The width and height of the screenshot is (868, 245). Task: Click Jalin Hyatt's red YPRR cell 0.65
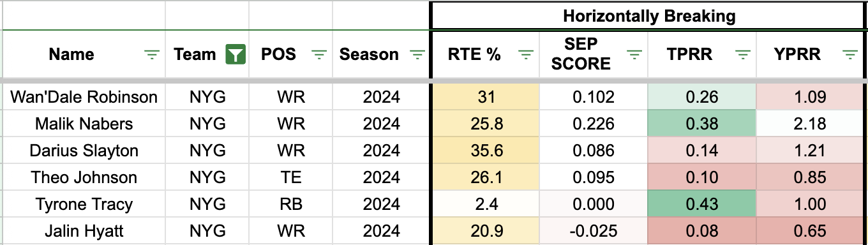coord(812,231)
